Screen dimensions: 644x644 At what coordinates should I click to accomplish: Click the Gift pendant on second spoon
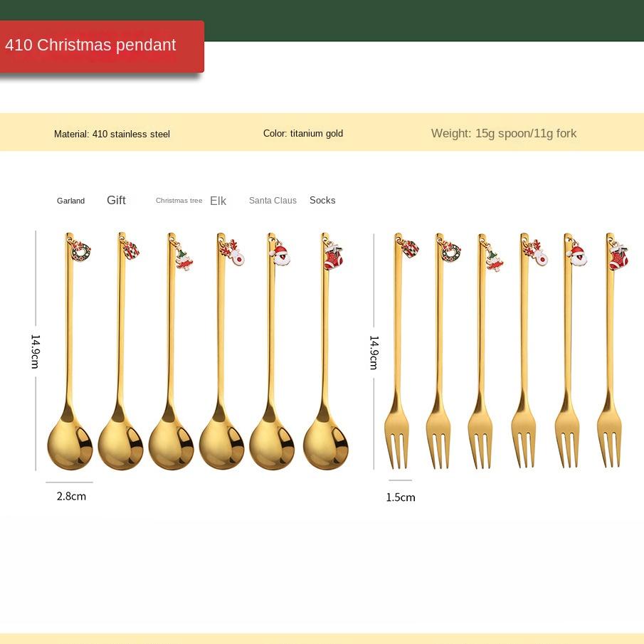[130, 250]
